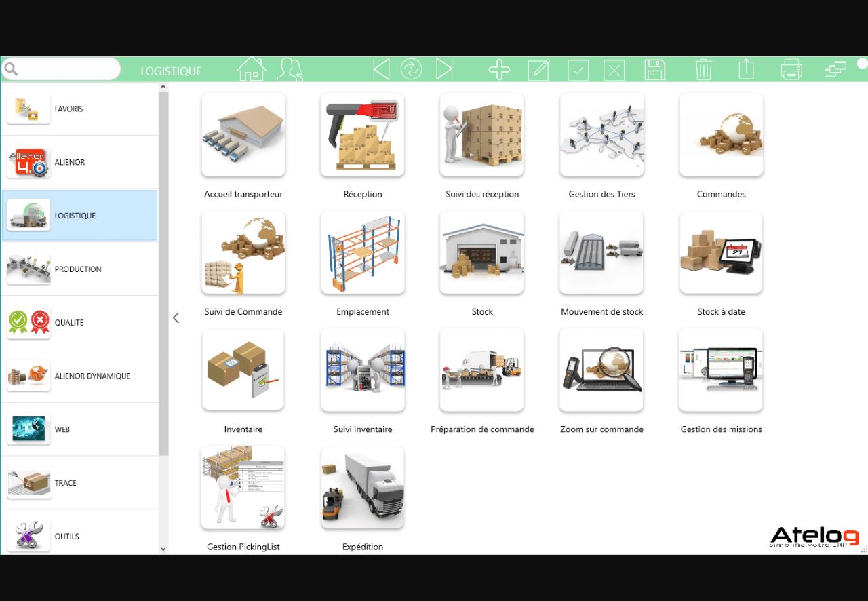Print via the printer icon

pyautogui.click(x=791, y=69)
